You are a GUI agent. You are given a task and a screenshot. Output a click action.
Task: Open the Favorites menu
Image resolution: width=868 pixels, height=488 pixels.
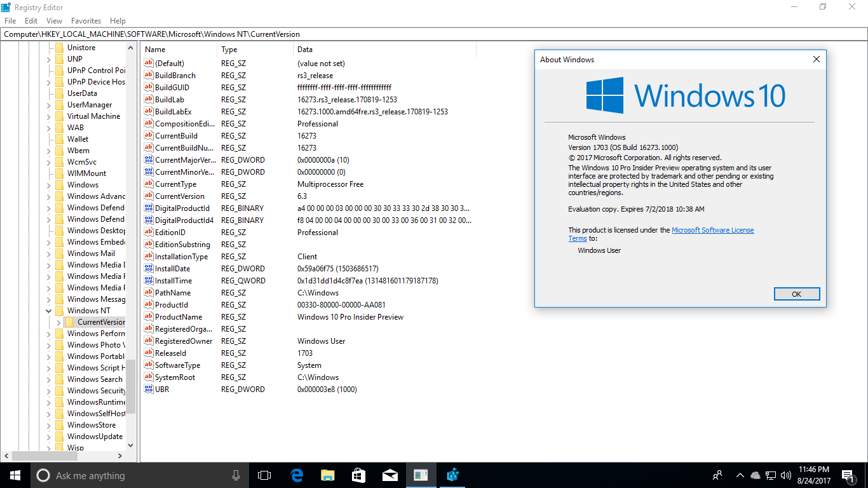point(86,21)
